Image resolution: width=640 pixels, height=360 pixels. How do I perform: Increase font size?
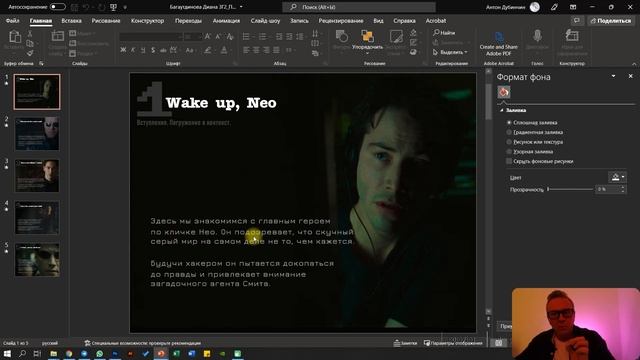208,37
